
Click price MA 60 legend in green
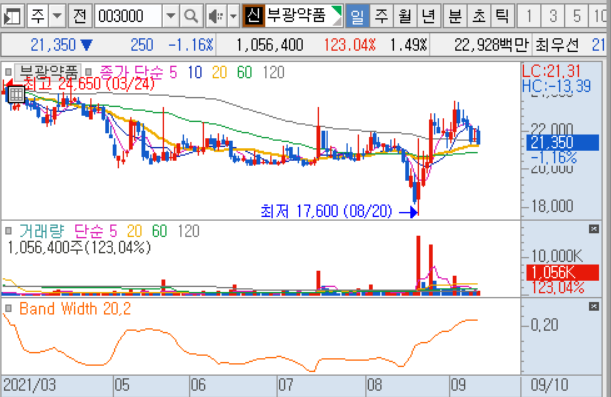point(244,72)
